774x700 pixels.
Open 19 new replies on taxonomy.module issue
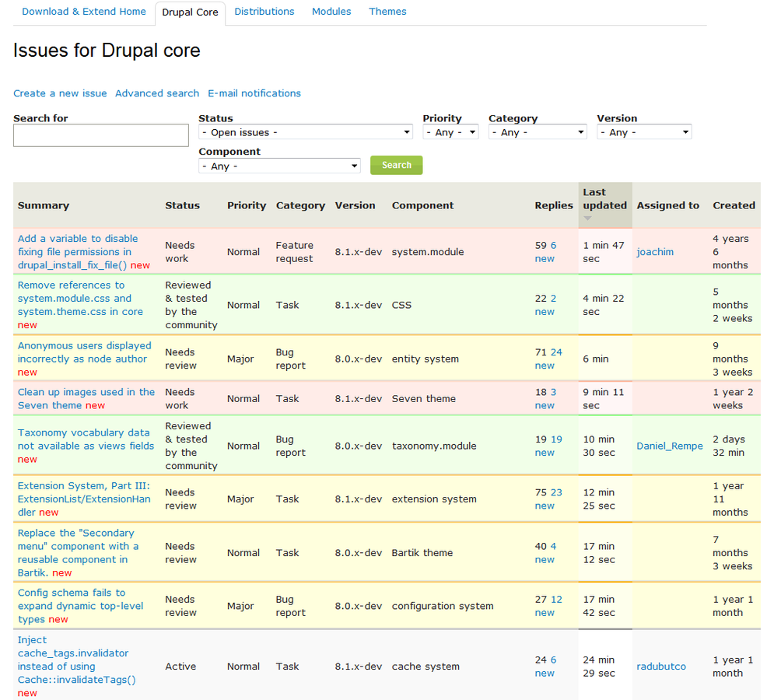tap(549, 446)
